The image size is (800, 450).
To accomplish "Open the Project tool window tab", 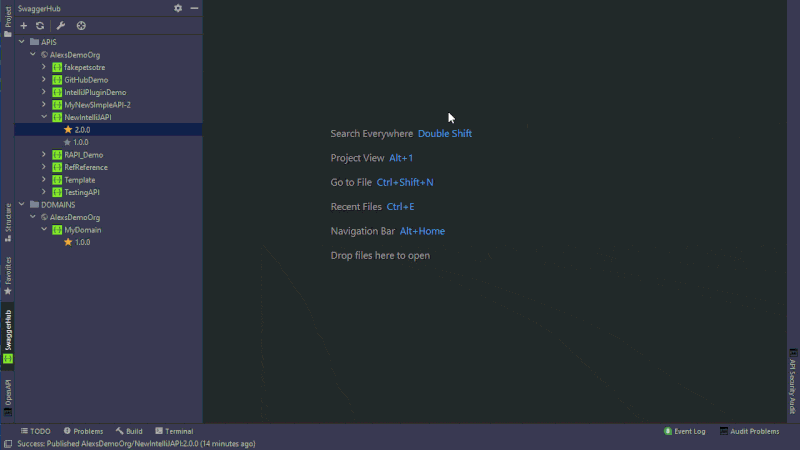I will (x=8, y=21).
